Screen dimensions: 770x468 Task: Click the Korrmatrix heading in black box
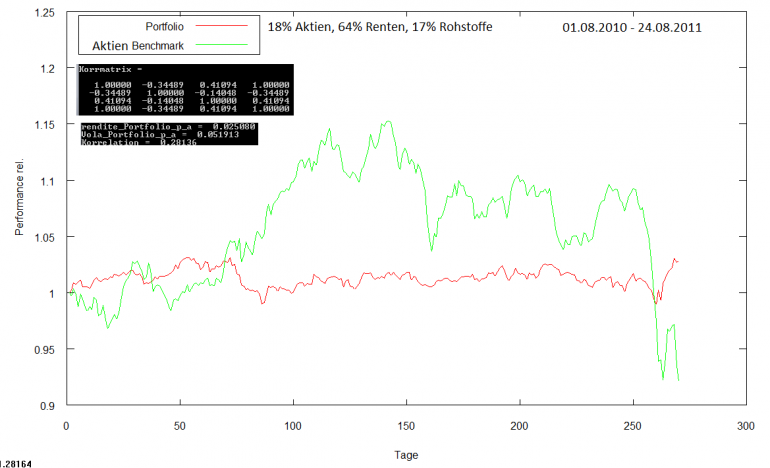point(110,69)
